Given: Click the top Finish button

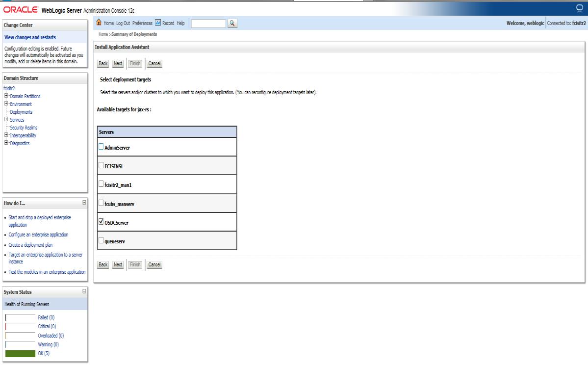Looking at the screenshot, I should [x=135, y=63].
